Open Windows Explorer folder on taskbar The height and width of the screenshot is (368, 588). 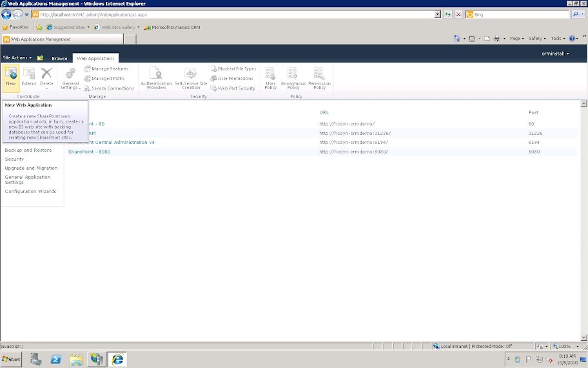tap(76, 360)
